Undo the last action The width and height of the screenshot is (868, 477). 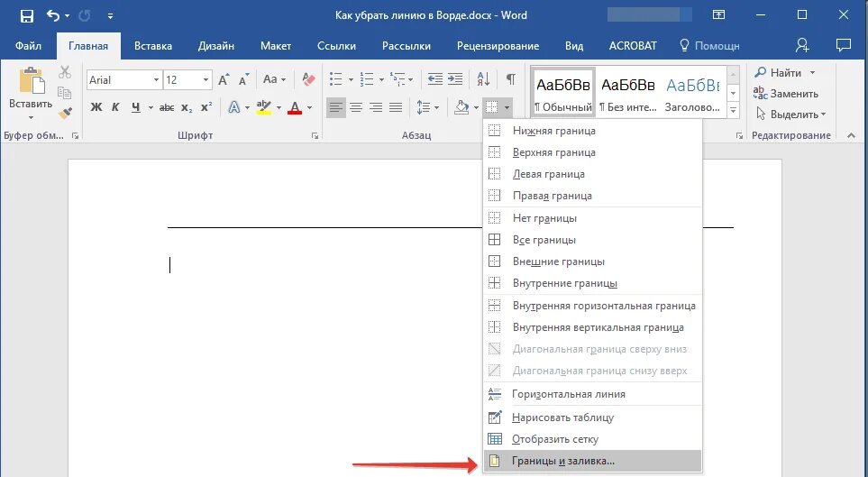[x=53, y=15]
